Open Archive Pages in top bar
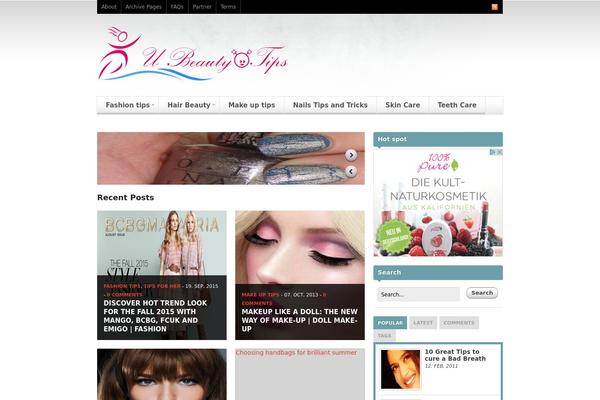Image resolution: width=600 pixels, height=400 pixels. [x=143, y=7]
